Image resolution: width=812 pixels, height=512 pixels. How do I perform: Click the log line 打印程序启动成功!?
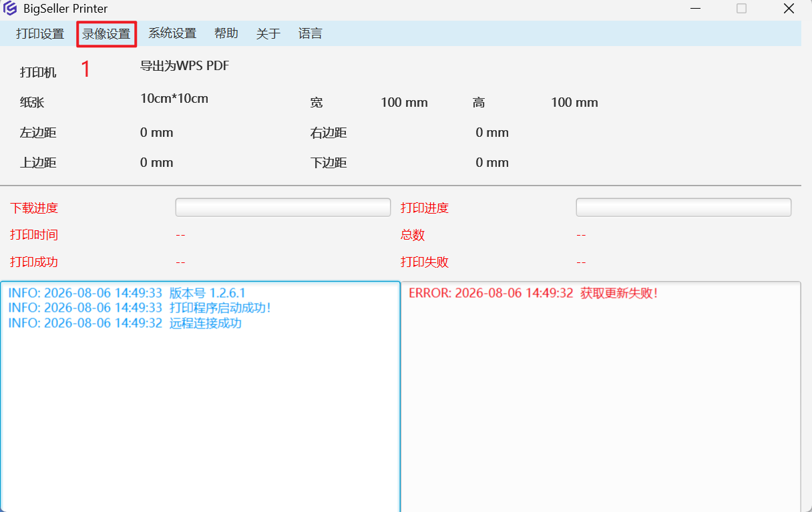[140, 308]
